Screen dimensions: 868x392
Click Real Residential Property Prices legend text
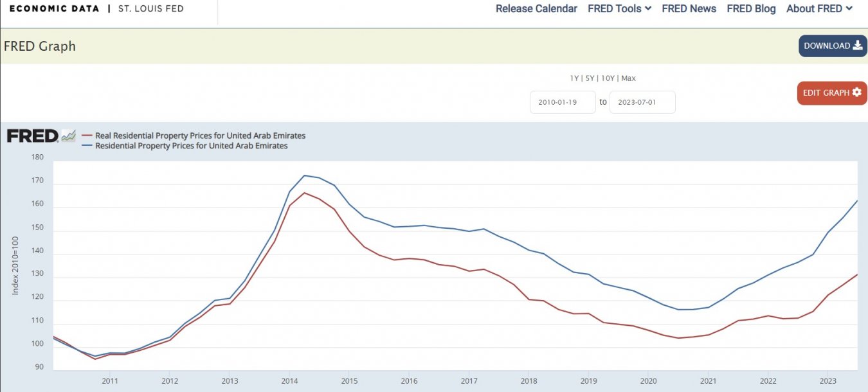[200, 136]
